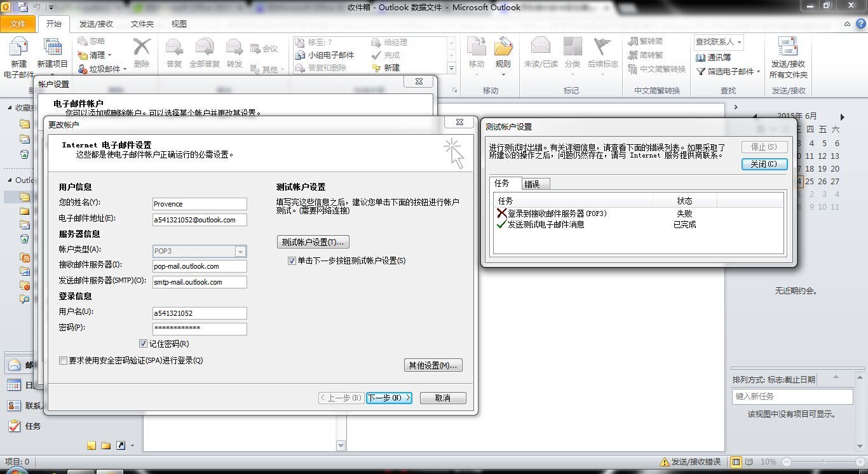Click User Name (用户名) field

(x=200, y=313)
